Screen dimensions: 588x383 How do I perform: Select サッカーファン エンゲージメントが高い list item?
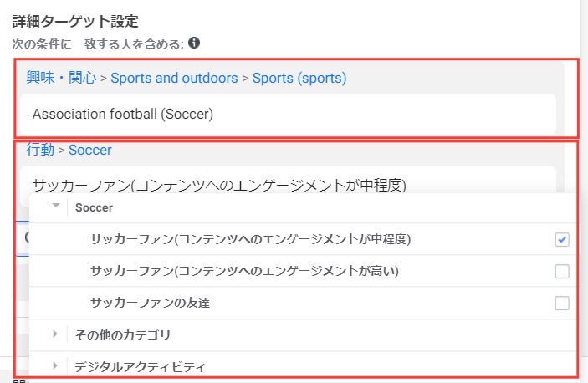[x=302, y=271]
